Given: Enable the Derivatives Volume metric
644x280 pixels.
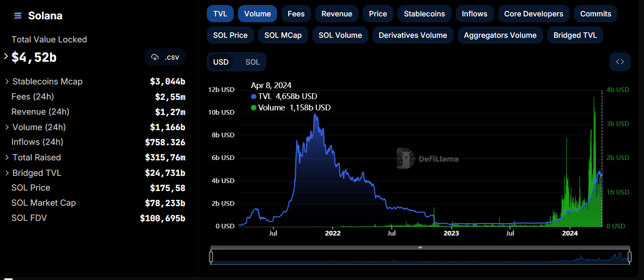Looking at the screenshot, I should (x=413, y=35).
